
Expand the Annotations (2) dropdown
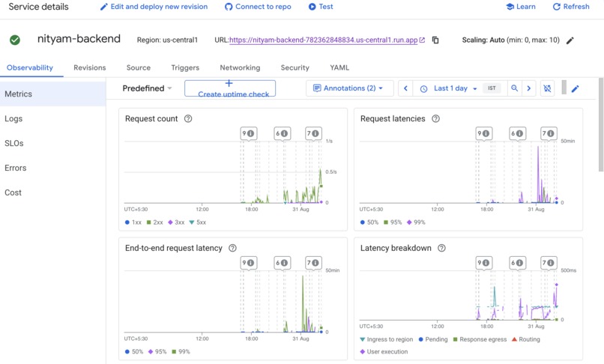click(x=349, y=88)
